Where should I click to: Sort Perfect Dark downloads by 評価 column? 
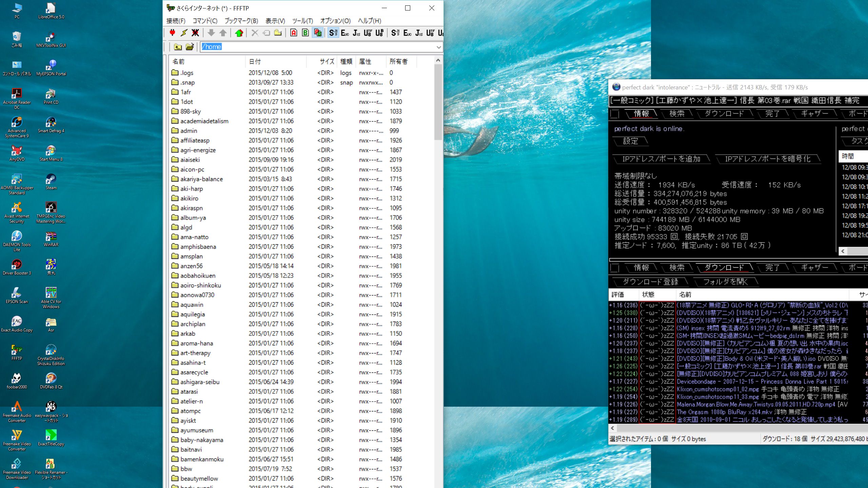pos(624,294)
